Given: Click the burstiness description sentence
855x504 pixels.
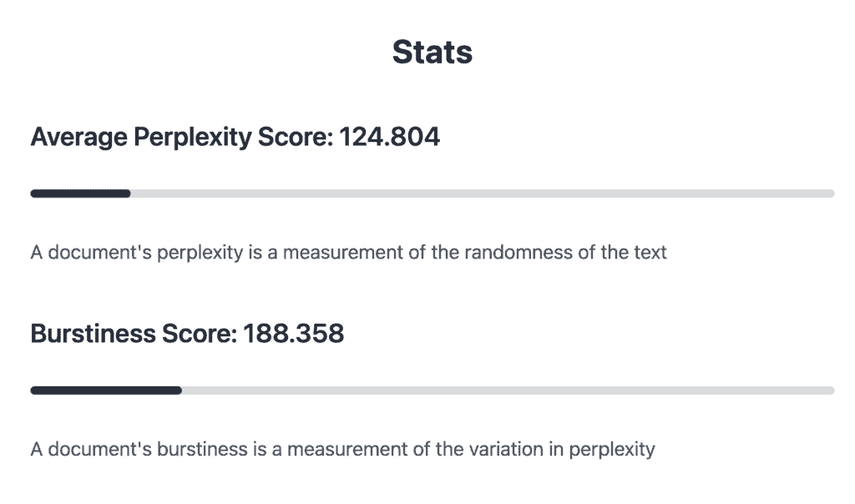Looking at the screenshot, I should tap(342, 449).
